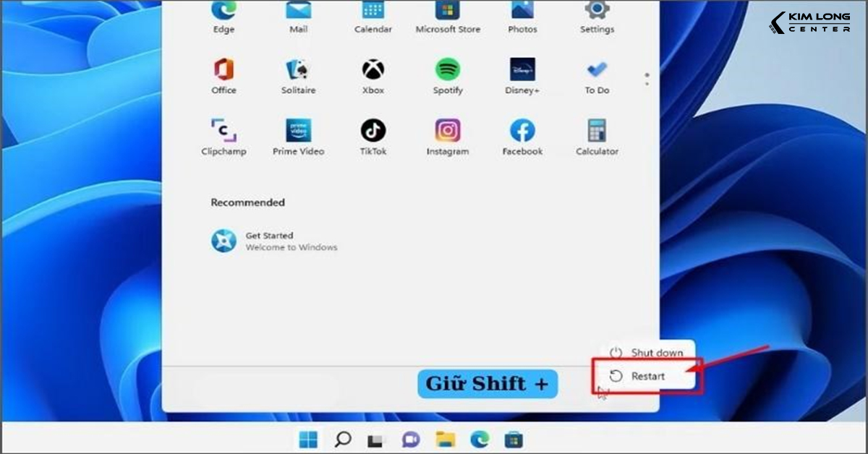Open Search from the taskbar
The width and height of the screenshot is (868, 454).
[x=342, y=439]
